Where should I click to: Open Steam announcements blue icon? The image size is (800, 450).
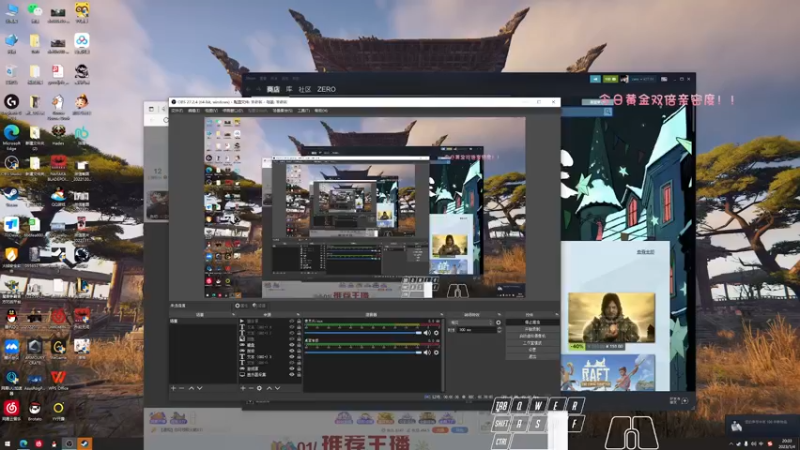(x=595, y=79)
